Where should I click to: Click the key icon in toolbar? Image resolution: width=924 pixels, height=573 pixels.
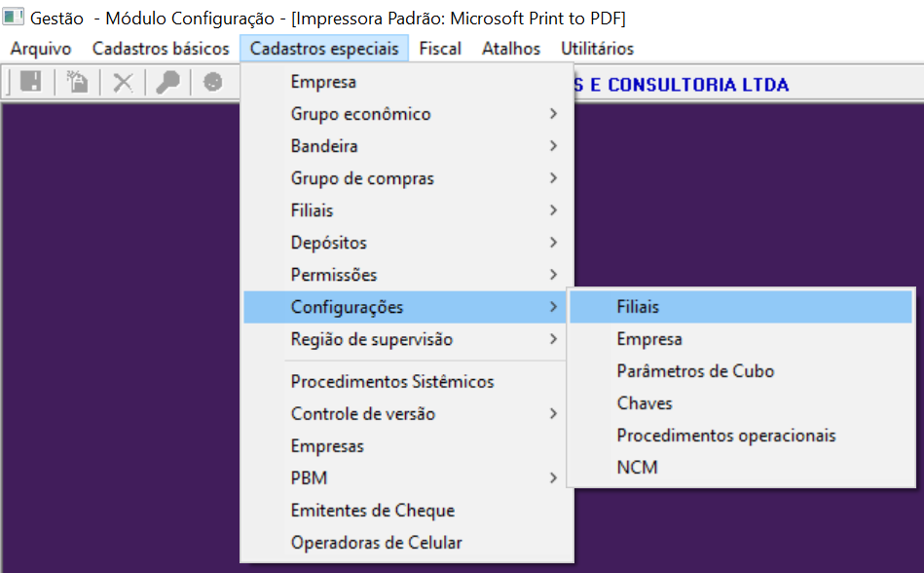(167, 83)
